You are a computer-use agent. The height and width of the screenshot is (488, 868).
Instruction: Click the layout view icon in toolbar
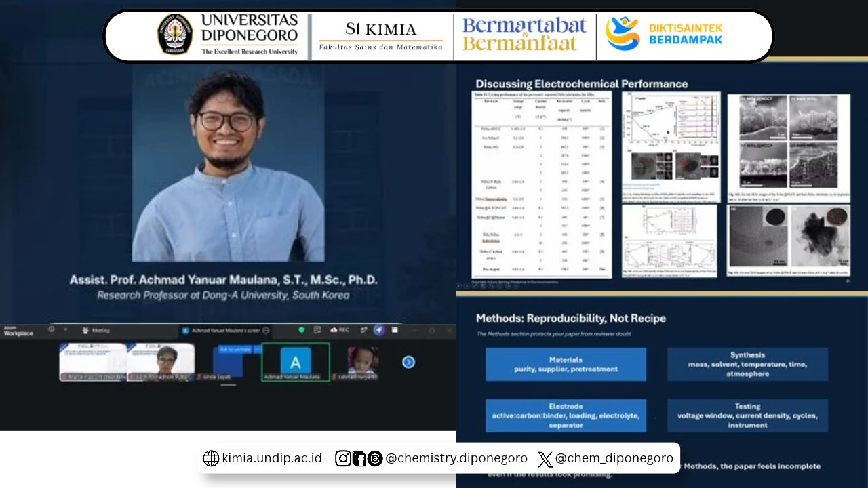pyautogui.click(x=395, y=330)
